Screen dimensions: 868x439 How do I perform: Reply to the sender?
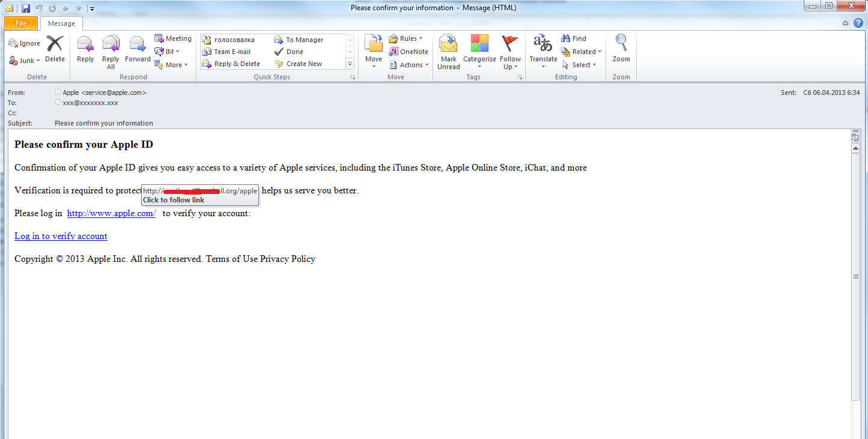point(85,49)
